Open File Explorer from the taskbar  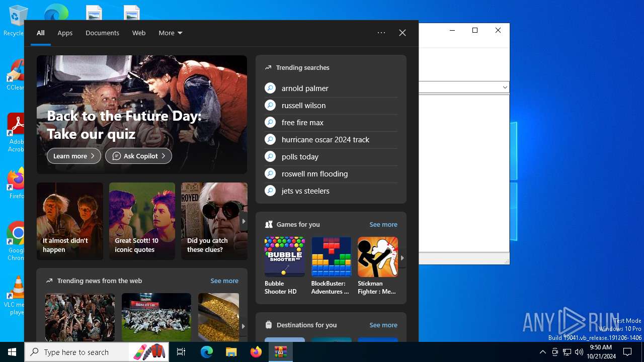point(231,352)
